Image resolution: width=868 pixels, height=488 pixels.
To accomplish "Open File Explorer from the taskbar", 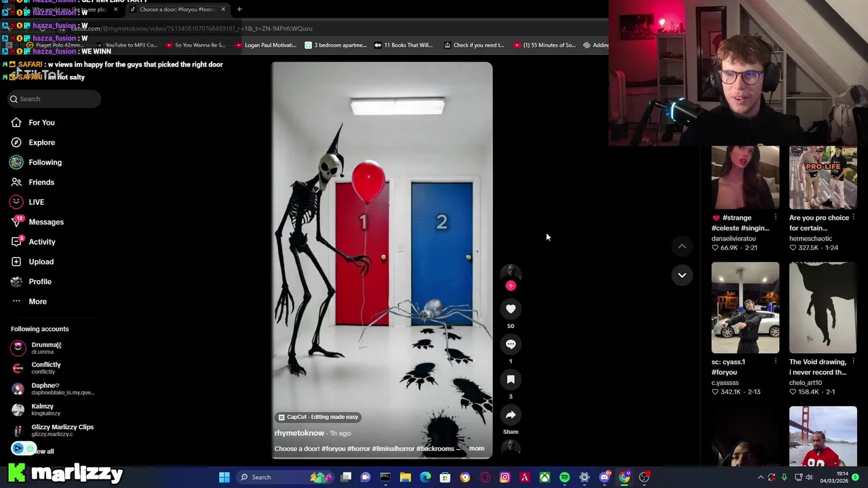I will 406,477.
